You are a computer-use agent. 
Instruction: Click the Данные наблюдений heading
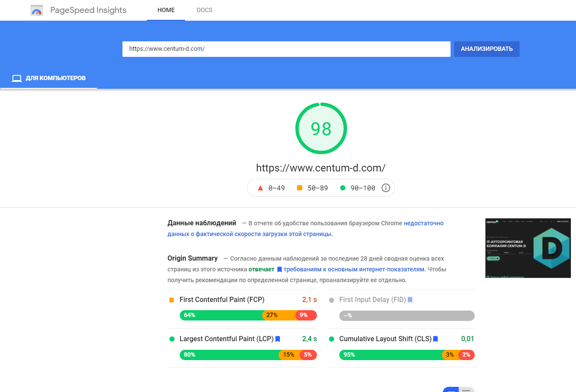(x=202, y=223)
